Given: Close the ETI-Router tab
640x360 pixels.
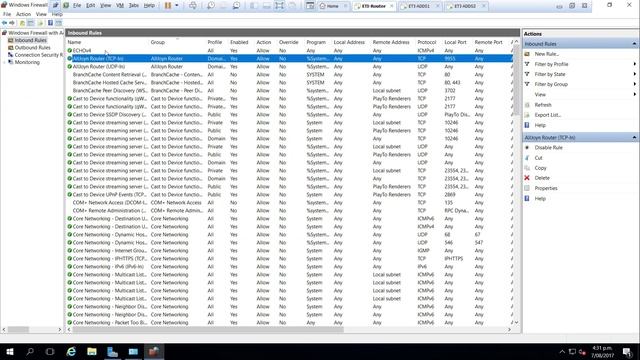Looking at the screenshot, I should (391, 6).
